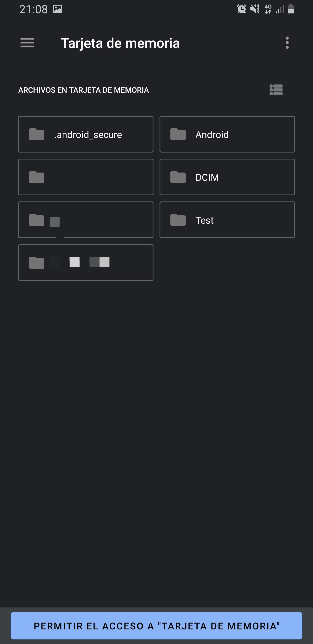Viewport: 313px width, 644px height.
Task: Open the three-dot overflow menu
Action: [287, 43]
